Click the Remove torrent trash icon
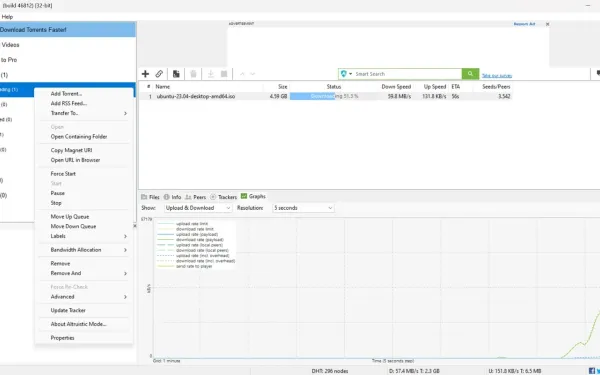 tap(193, 74)
